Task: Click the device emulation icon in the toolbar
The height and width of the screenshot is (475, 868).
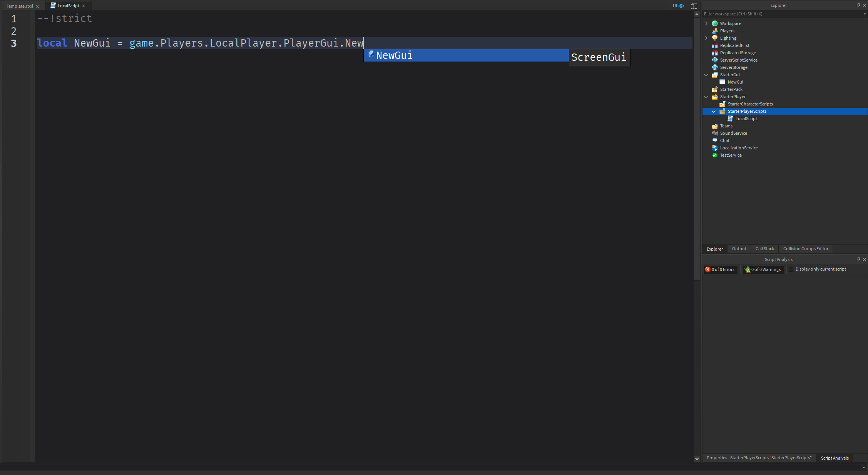Action: tap(694, 6)
